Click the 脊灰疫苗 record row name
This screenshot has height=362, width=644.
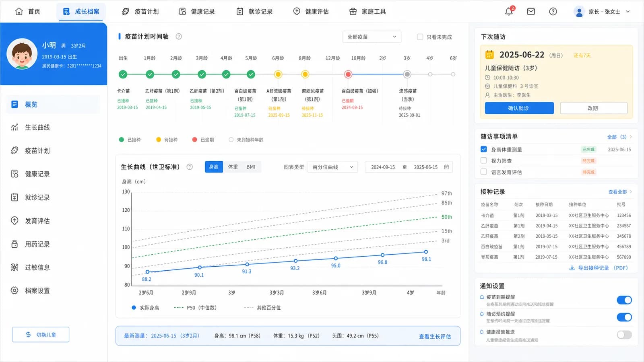pyautogui.click(x=489, y=257)
